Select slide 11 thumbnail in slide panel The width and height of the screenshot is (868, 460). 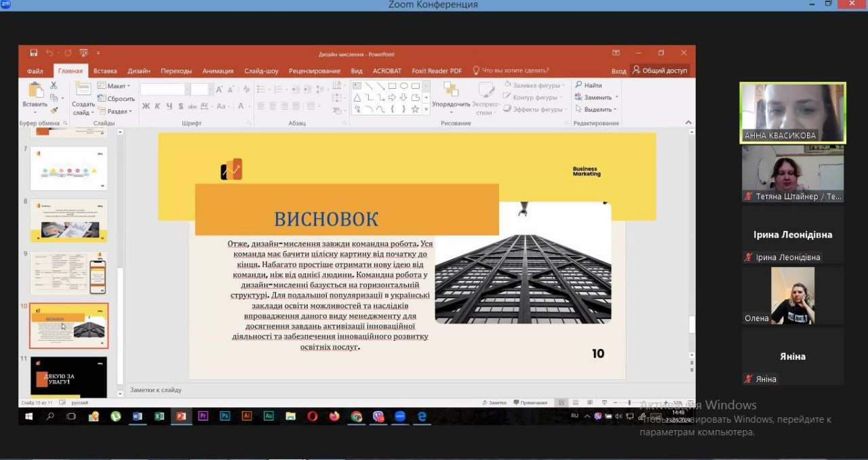coord(68,377)
